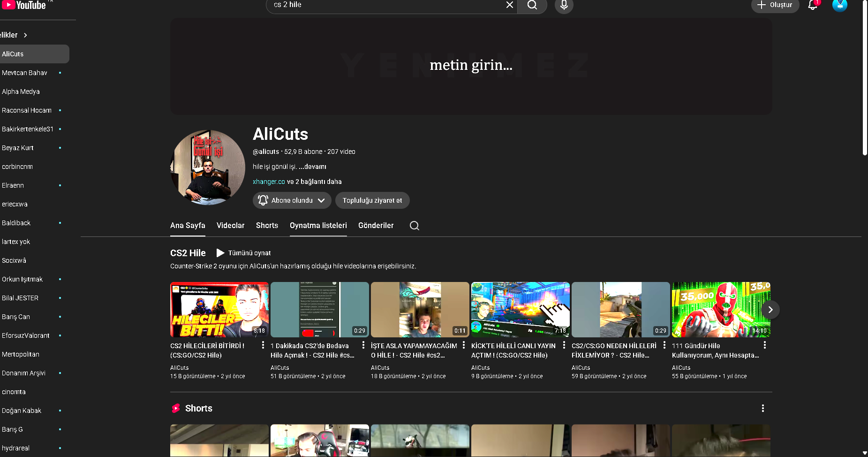Image resolution: width=868 pixels, height=457 pixels.
Task: Click the page vertical scrollbar thumb
Action: coord(865,77)
